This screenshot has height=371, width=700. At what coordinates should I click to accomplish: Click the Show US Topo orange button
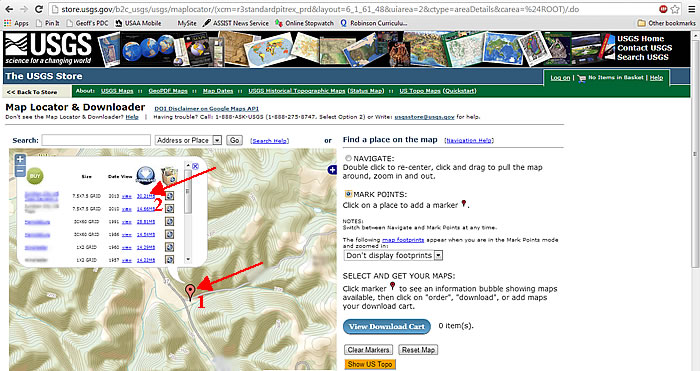370,364
